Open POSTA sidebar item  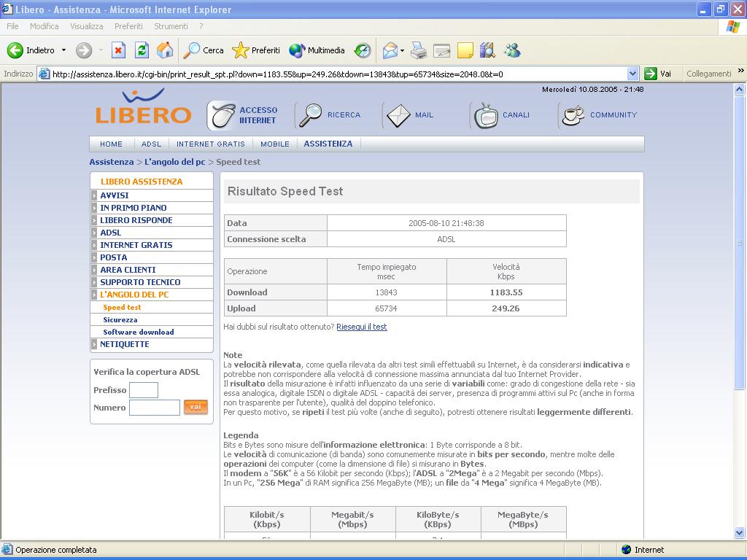point(113,257)
